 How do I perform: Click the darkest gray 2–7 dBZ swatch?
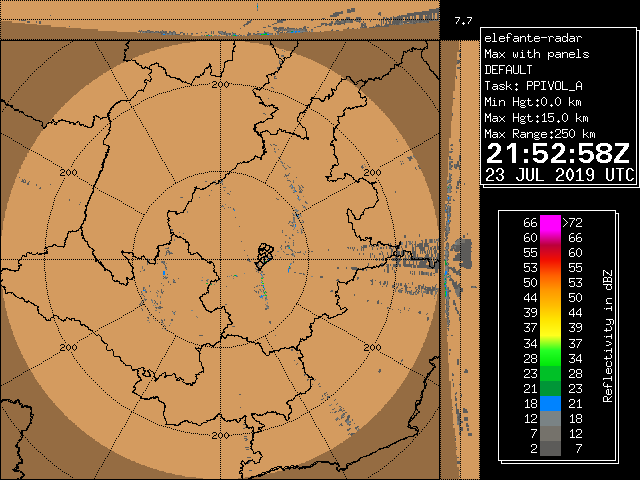coord(550,449)
